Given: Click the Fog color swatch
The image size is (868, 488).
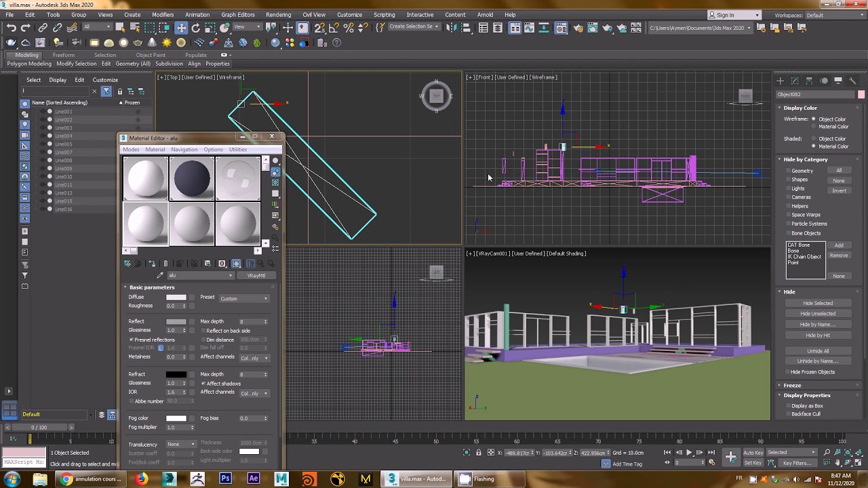Looking at the screenshot, I should pos(176,418).
